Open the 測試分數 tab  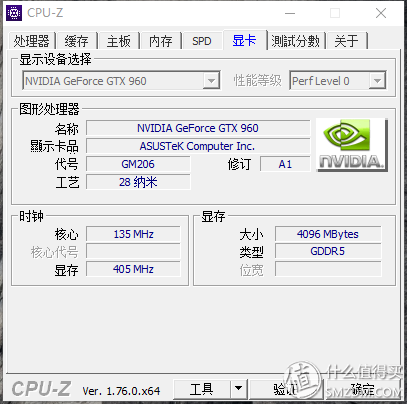[296, 41]
